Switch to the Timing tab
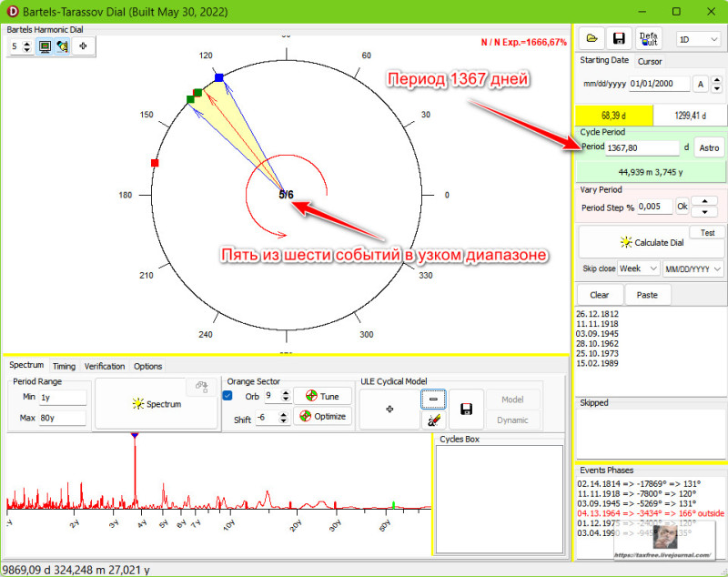The height and width of the screenshot is (577, 728). pos(64,366)
